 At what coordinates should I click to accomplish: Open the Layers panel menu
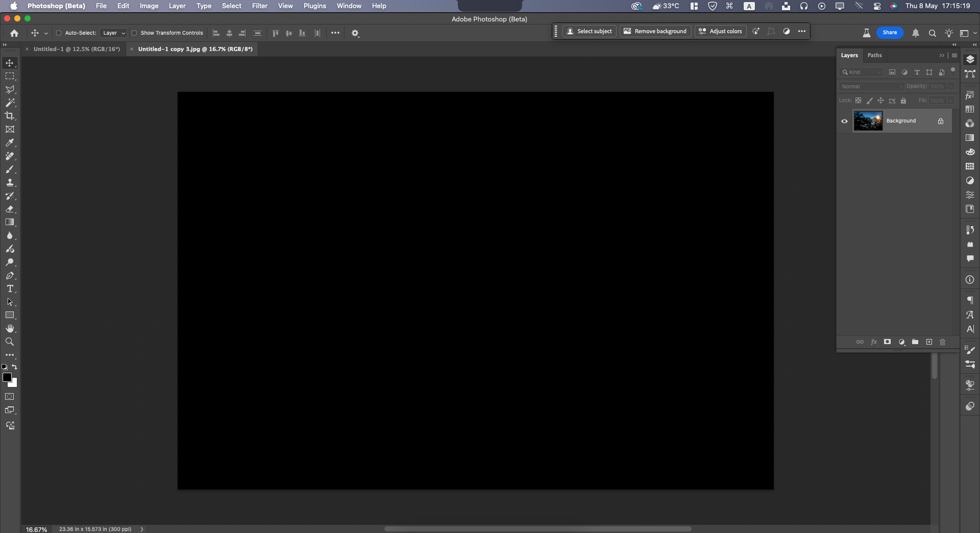(x=954, y=56)
